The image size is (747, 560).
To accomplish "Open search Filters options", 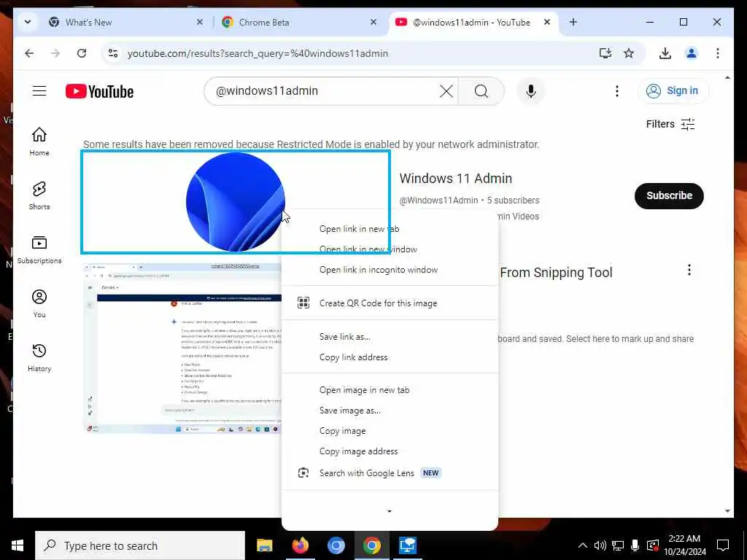I will pyautogui.click(x=670, y=124).
